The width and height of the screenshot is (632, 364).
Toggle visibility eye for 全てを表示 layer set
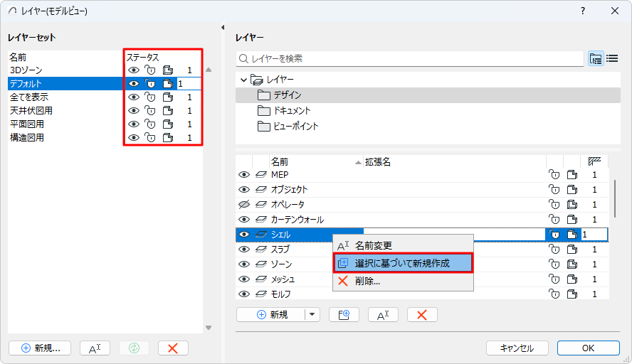133,97
